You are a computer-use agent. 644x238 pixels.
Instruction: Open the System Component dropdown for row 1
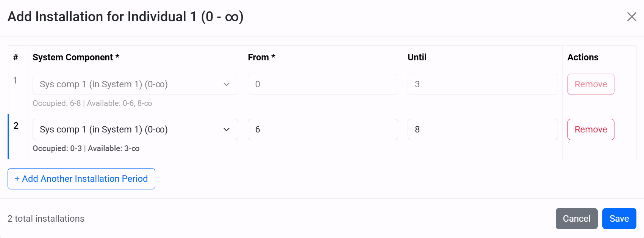pos(135,84)
